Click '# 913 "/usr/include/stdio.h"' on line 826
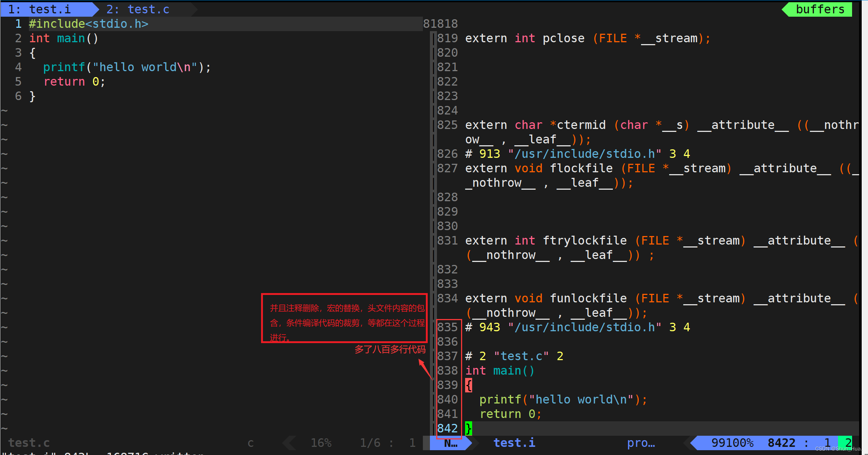Image resolution: width=868 pixels, height=455 pixels. 563,154
